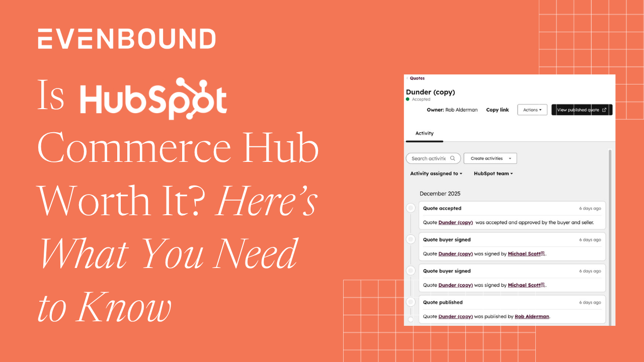Click the Accepted status label
The image size is (644, 362).
pyautogui.click(x=421, y=100)
